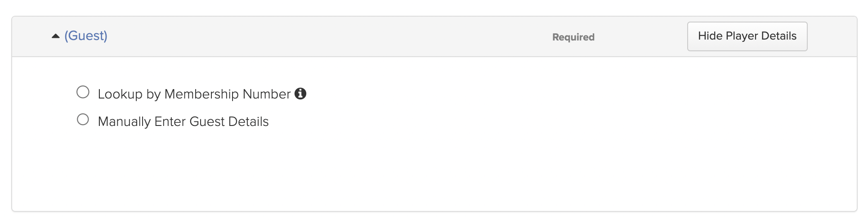Pick the membership number lookup option circle
Viewport: 868px width, 224px height.
(x=83, y=92)
